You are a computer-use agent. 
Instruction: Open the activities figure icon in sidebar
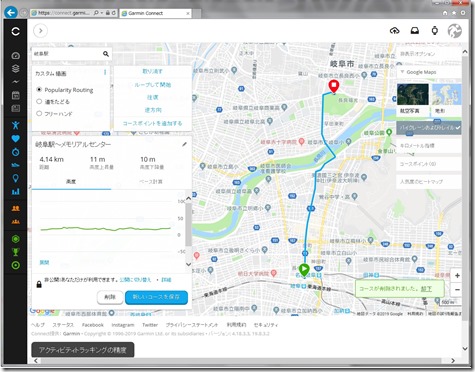click(16, 125)
